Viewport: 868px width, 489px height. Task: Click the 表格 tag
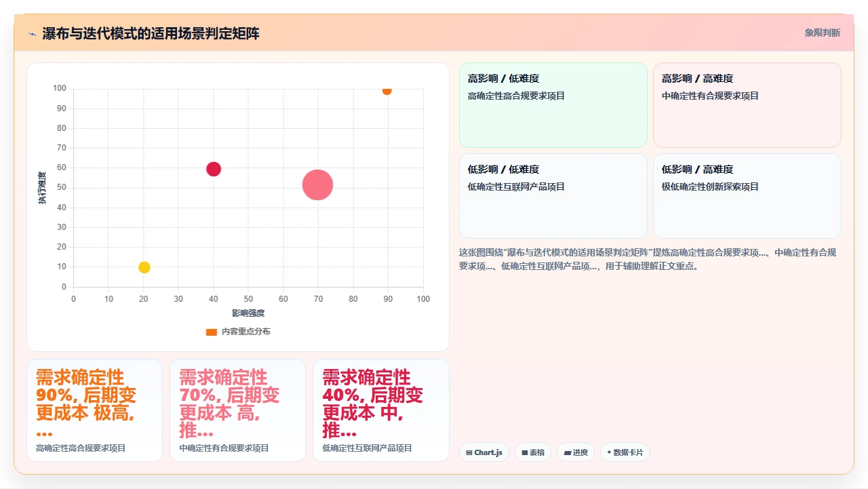(x=533, y=452)
